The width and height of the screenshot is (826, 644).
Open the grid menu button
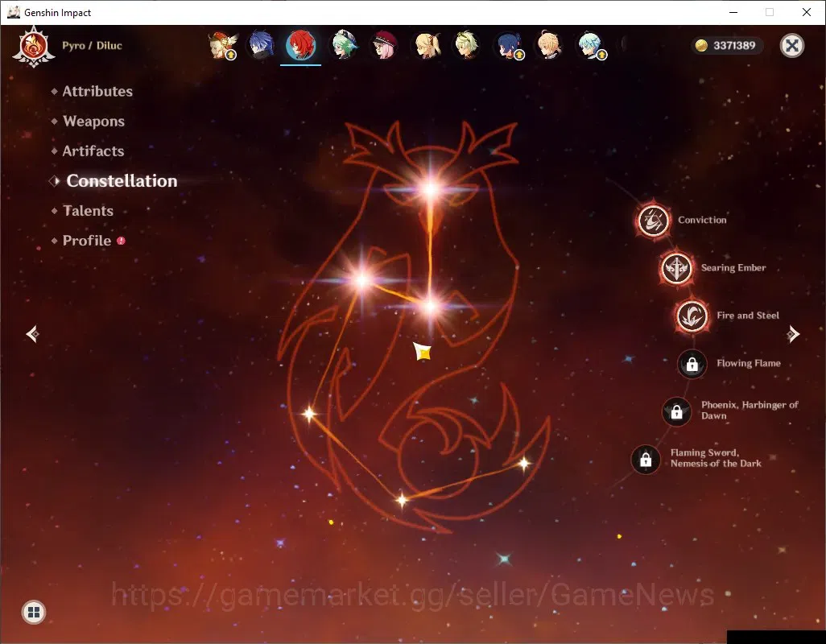(34, 612)
